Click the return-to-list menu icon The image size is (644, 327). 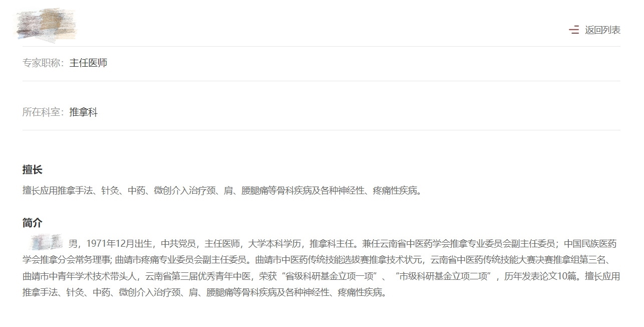click(574, 30)
